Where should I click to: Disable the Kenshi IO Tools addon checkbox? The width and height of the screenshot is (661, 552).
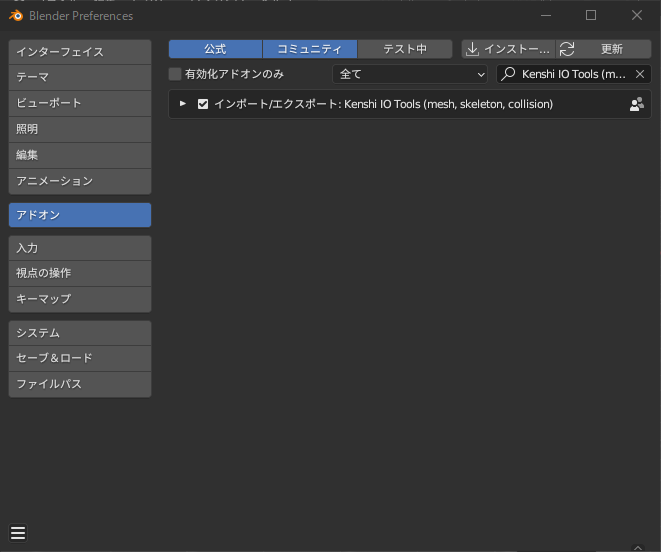coord(203,104)
